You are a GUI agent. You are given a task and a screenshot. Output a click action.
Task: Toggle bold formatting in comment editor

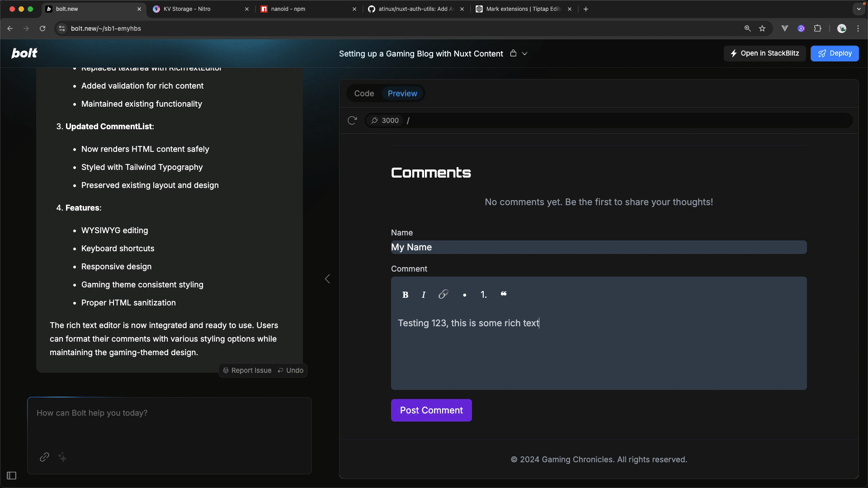pos(405,295)
